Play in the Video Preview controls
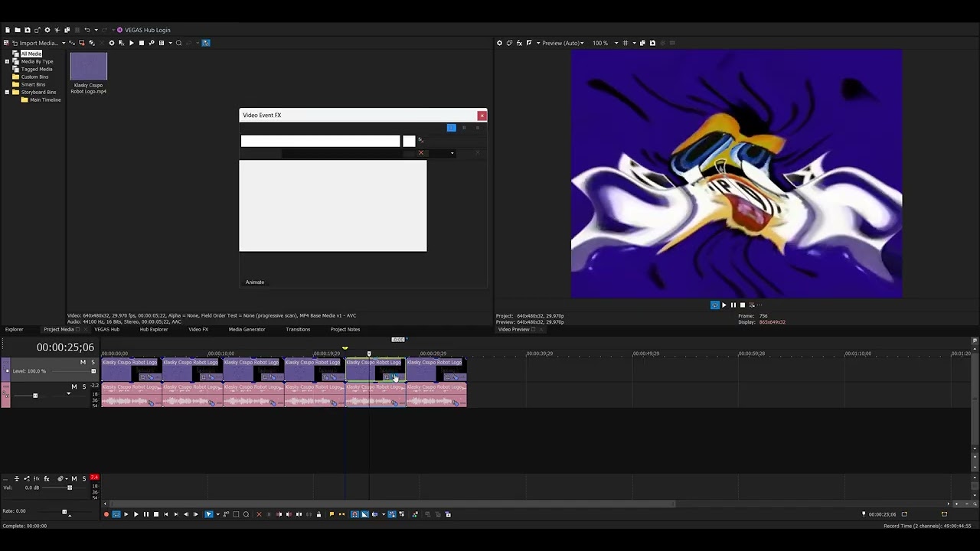The width and height of the screenshot is (980, 551). [724, 305]
